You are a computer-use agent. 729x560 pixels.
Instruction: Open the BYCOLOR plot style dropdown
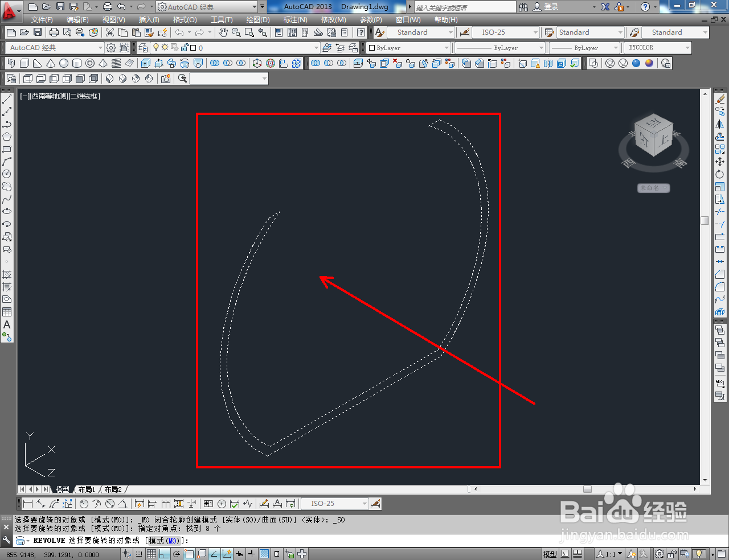point(687,48)
